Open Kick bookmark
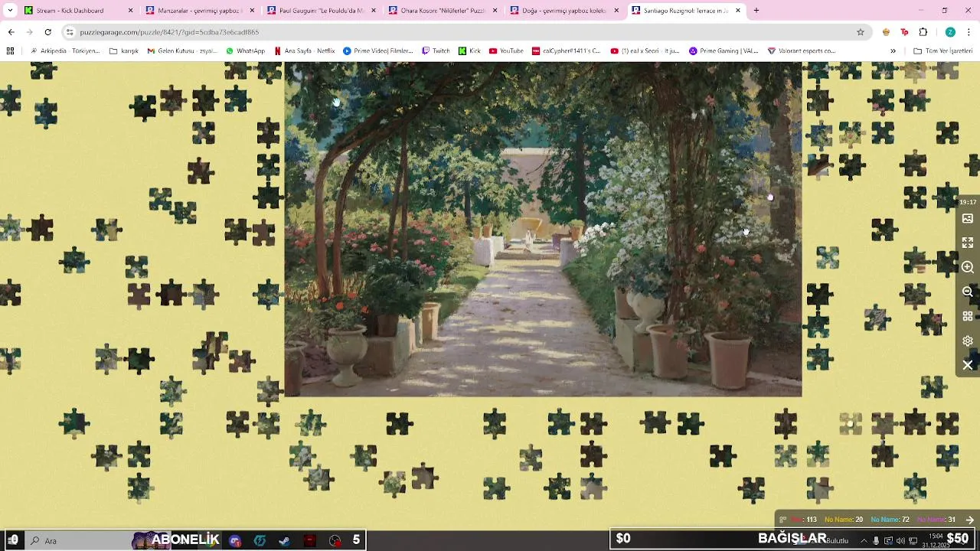This screenshot has width=980, height=551. click(470, 51)
